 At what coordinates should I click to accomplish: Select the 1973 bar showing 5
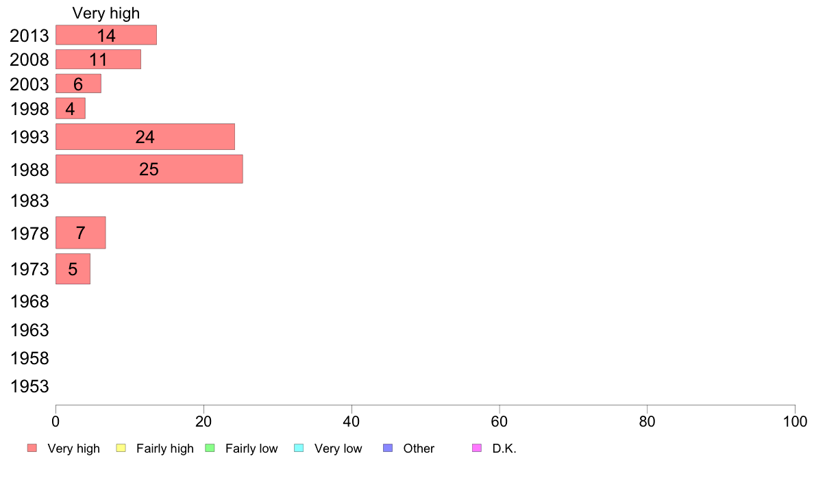coord(73,269)
